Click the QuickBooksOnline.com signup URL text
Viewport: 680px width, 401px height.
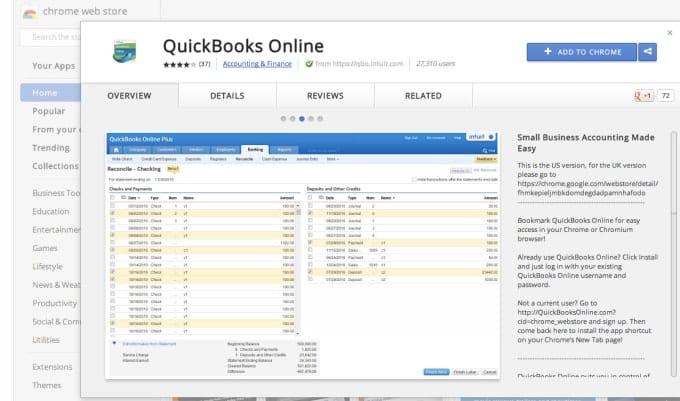(566, 317)
